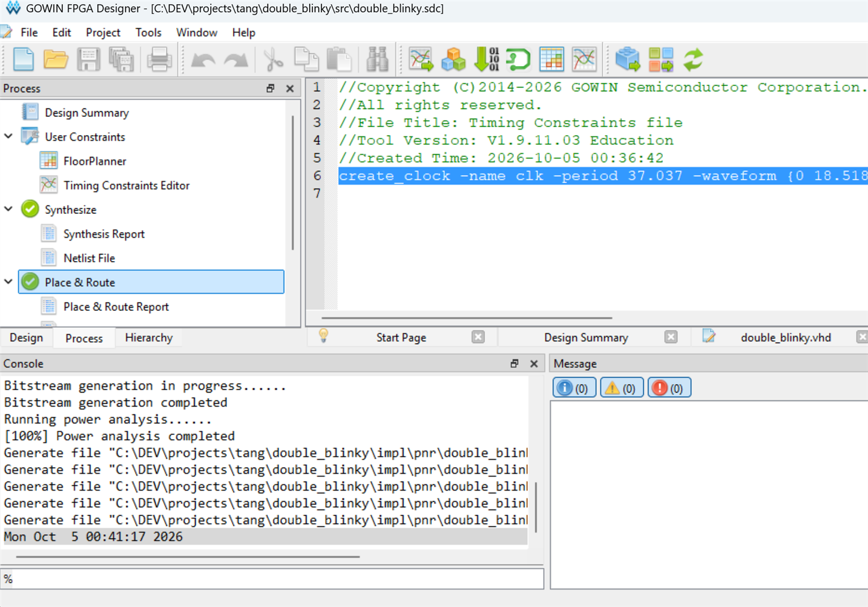Click the Undo arrow icon

click(203, 60)
